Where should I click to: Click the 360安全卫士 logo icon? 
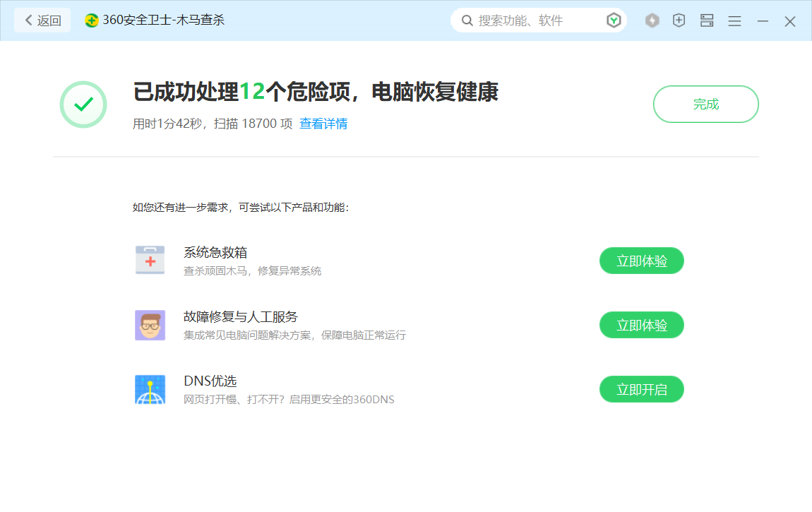click(x=92, y=20)
